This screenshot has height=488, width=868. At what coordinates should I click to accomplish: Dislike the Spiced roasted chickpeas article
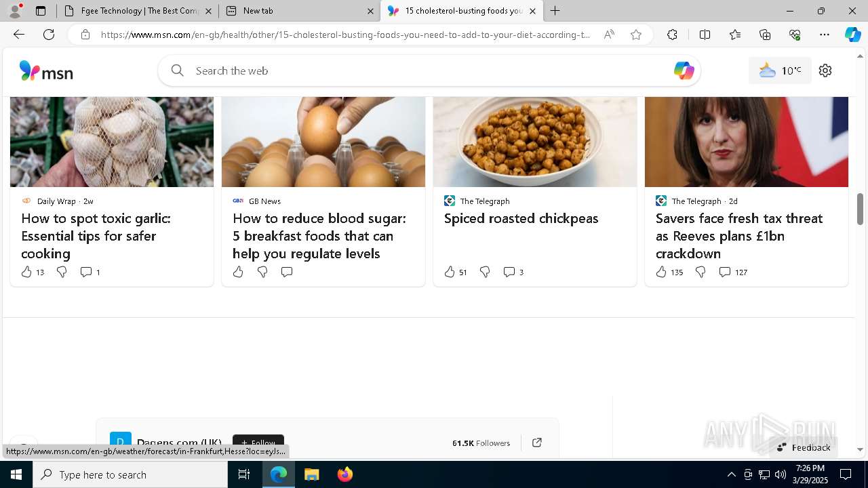(485, 272)
